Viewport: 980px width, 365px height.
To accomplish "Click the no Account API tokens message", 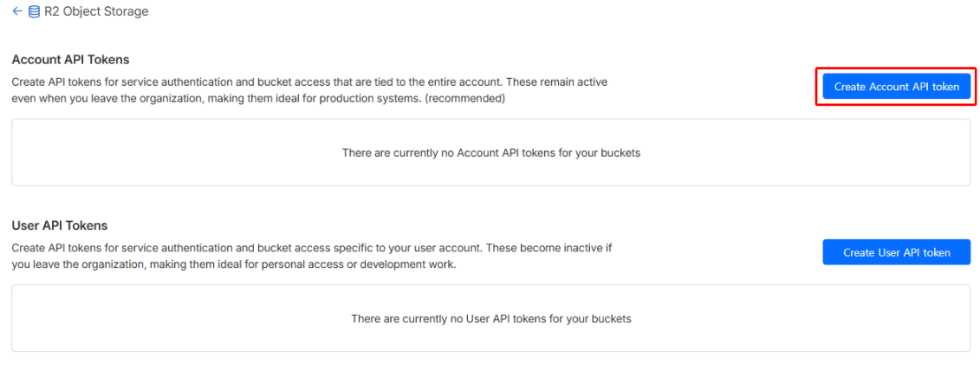I will (x=491, y=153).
